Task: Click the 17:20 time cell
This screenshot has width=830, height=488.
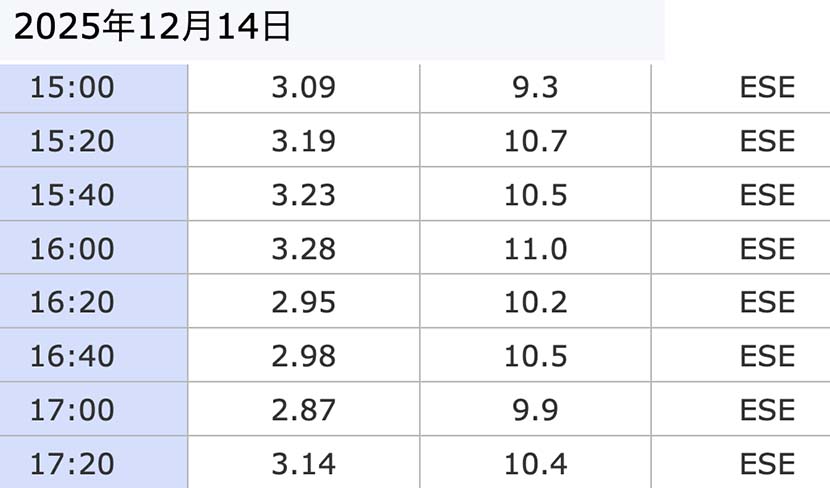Action: (x=72, y=464)
